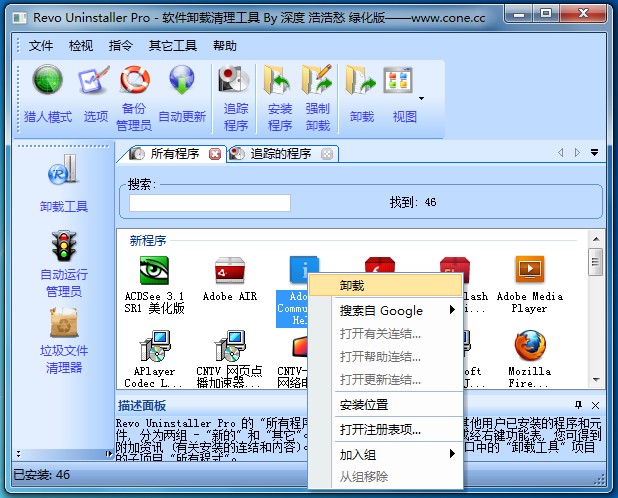Select Mozilla Firefox program icon
Viewport: 618px width, 498px height.
coord(530,346)
